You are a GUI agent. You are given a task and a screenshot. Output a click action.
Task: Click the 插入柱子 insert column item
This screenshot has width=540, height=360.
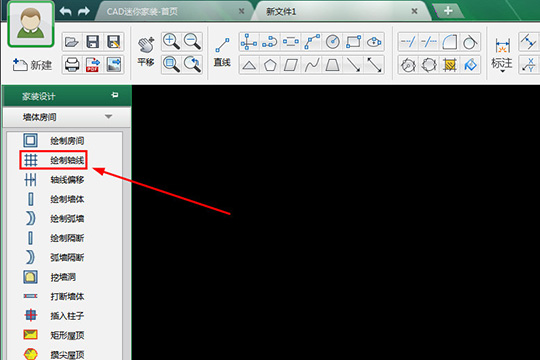[53, 316]
